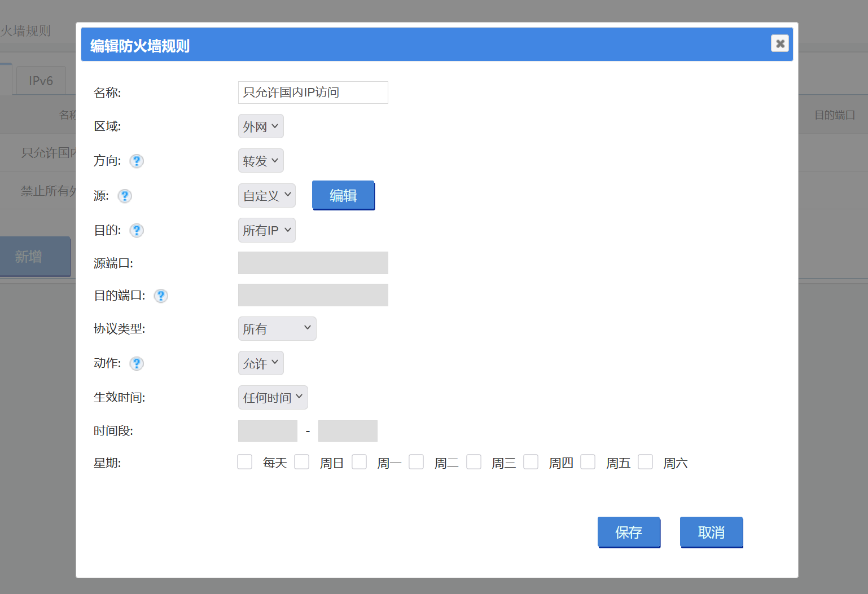This screenshot has height=594, width=868.
Task: Click the 名称 text field
Action: click(x=313, y=93)
